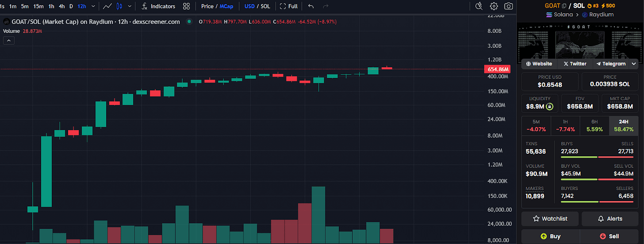Show 5M price change stats

click(536, 126)
